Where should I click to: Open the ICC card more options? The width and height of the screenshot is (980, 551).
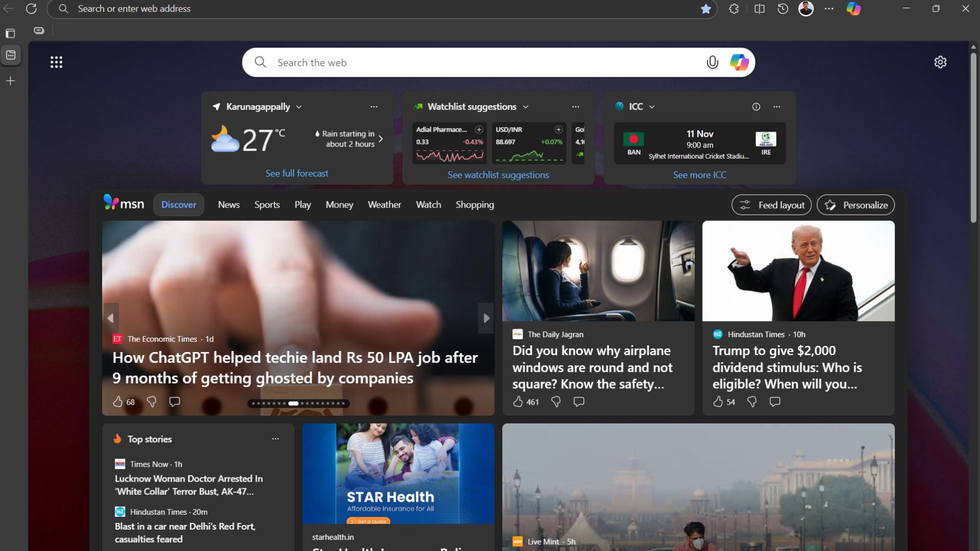click(x=777, y=107)
